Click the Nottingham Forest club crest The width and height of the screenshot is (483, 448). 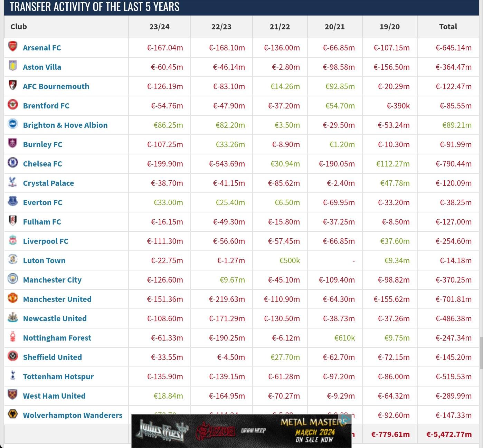click(x=13, y=336)
